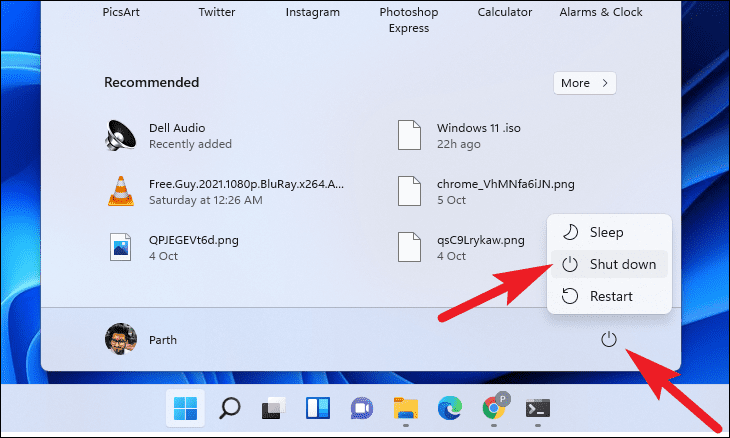Launch the Chat app from the taskbar
Viewport: 730px width, 438px height.
(362, 408)
